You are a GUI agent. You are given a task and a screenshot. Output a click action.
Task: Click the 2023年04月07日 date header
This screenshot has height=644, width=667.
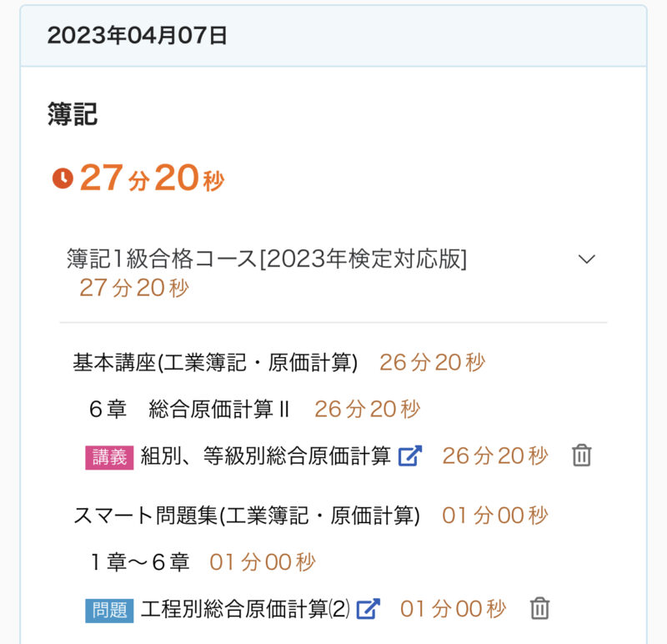pos(138,36)
